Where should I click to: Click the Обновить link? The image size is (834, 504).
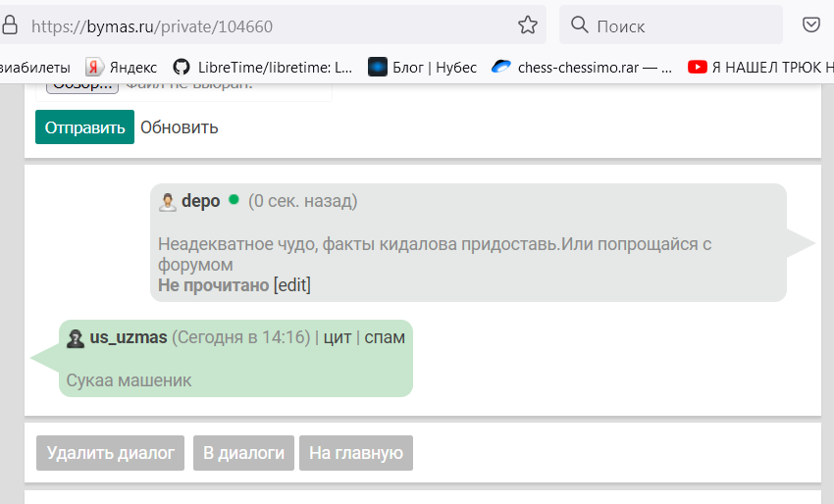179,127
